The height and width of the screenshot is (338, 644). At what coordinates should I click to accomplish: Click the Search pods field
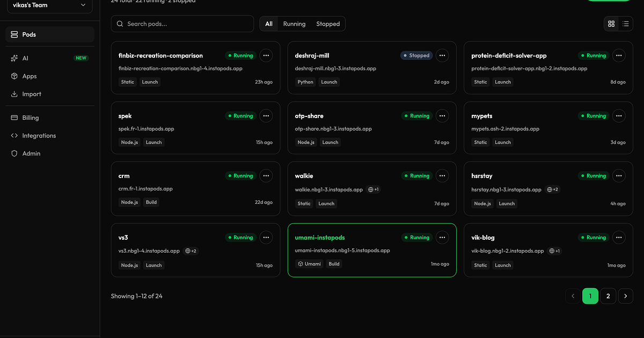click(182, 24)
